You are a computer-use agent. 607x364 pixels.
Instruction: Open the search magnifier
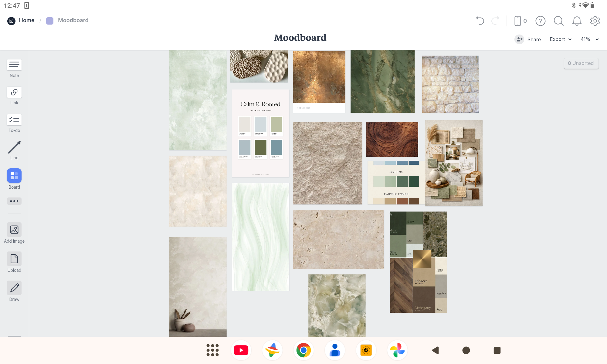558,21
